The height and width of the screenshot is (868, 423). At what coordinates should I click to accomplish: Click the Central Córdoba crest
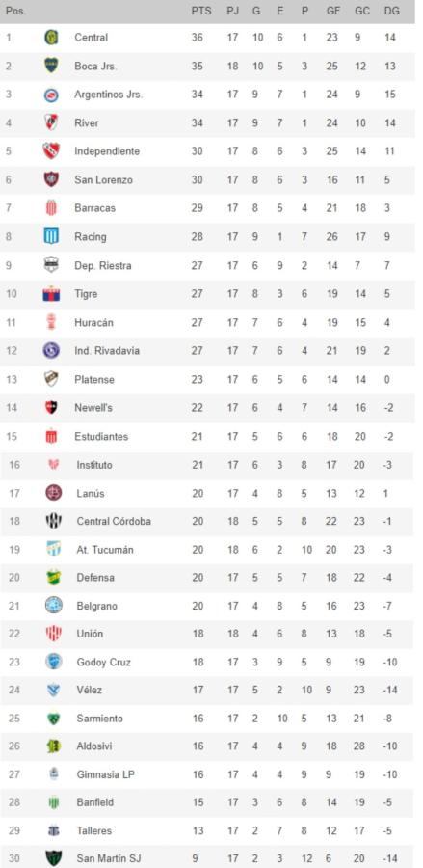click(54, 521)
